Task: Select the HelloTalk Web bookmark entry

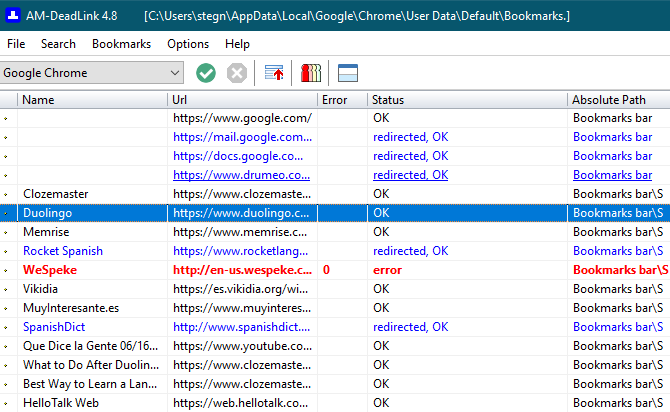Action: 61,403
